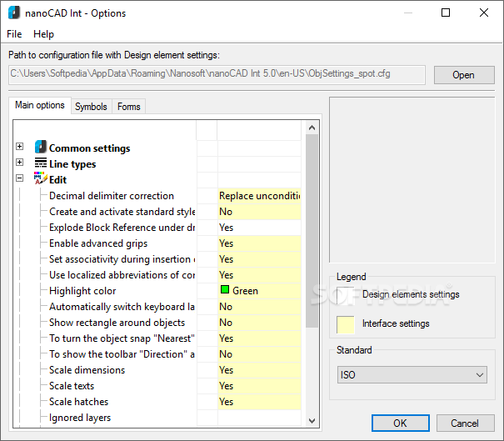The width and height of the screenshot is (504, 441).
Task: Click the scrollbar up arrow
Action: 312,128
